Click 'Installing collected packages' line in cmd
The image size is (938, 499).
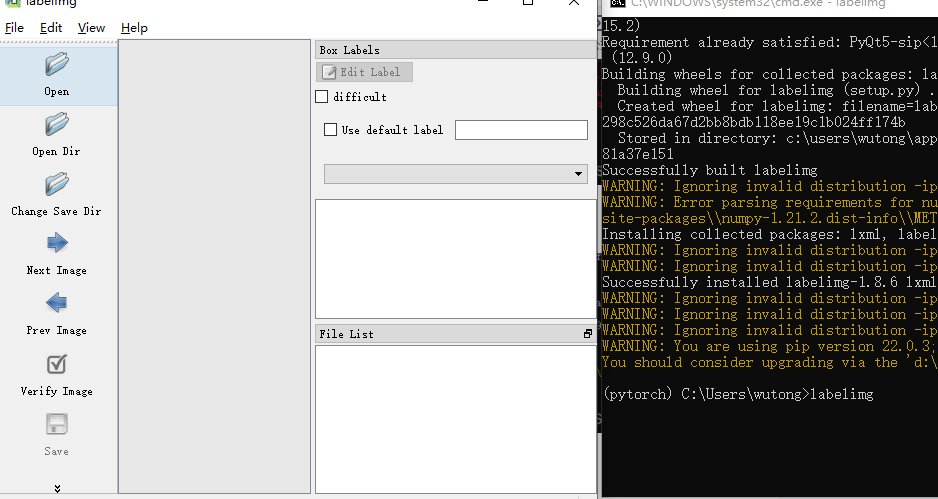(x=769, y=235)
